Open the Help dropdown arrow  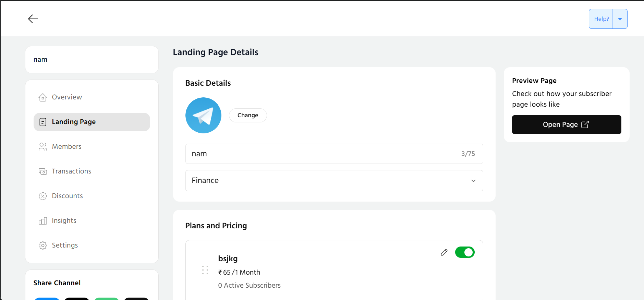pos(620,19)
